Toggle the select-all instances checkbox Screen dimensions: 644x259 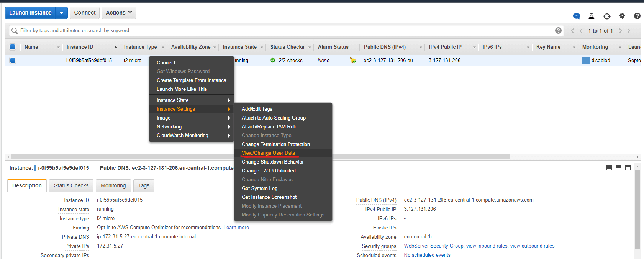coord(13,47)
